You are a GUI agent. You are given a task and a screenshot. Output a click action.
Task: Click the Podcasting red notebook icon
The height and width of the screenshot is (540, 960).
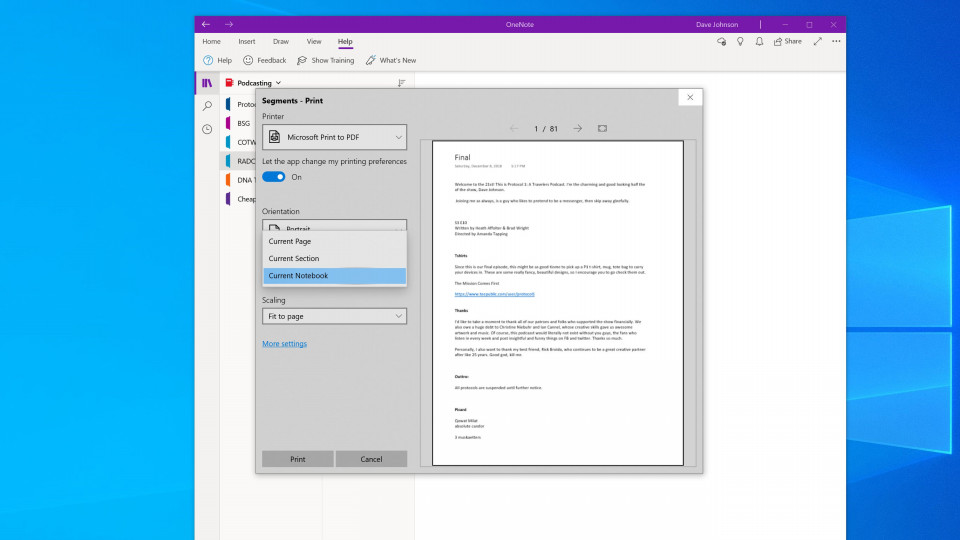[230, 83]
